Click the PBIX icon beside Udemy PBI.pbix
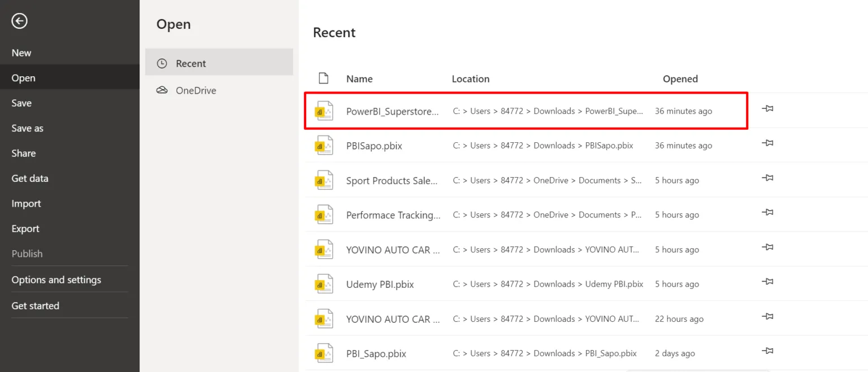Image resolution: width=868 pixels, height=372 pixels. (323, 284)
